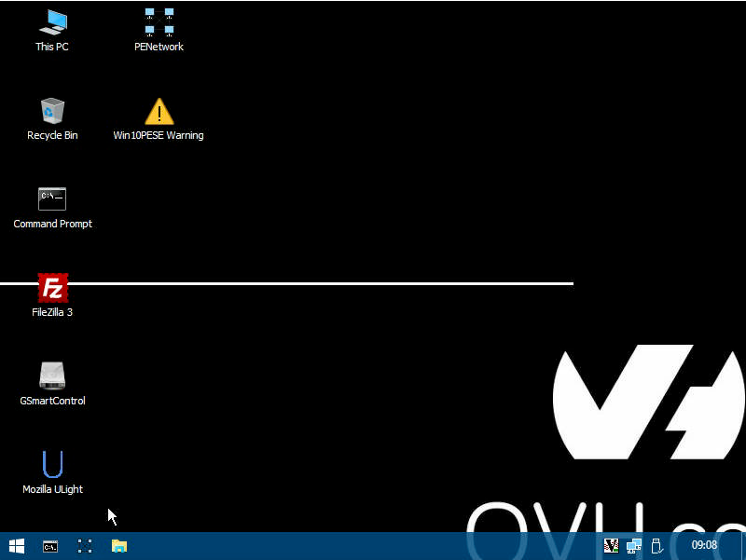Click the first black-and-white system tray icon
The width and height of the screenshot is (746, 560).
[x=612, y=546]
